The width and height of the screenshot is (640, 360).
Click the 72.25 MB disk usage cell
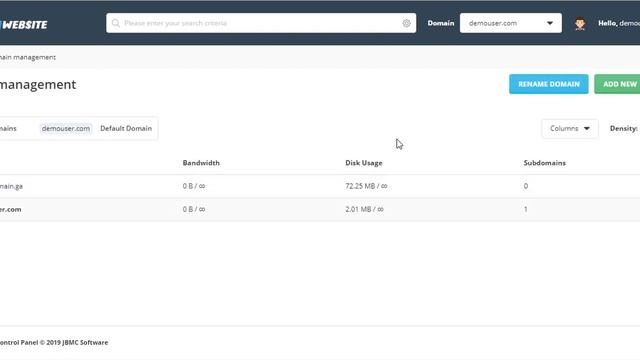pos(366,186)
